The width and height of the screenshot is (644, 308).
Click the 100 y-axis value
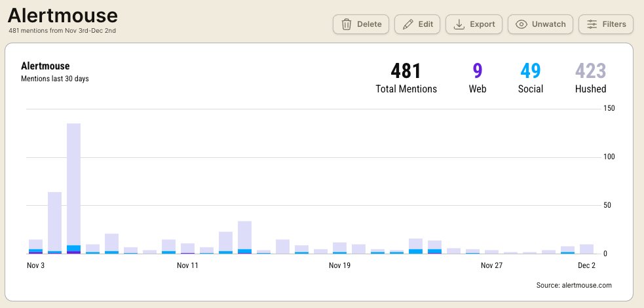[x=609, y=157]
